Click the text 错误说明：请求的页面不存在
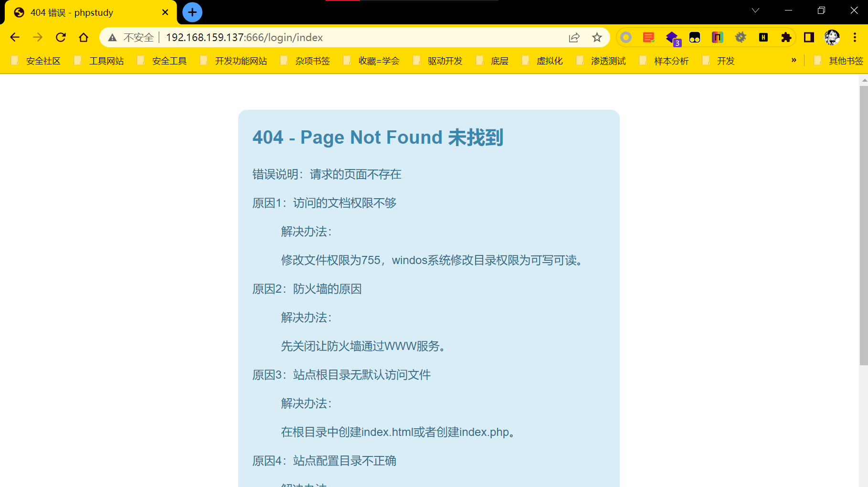The height and width of the screenshot is (487, 868). [x=327, y=174]
